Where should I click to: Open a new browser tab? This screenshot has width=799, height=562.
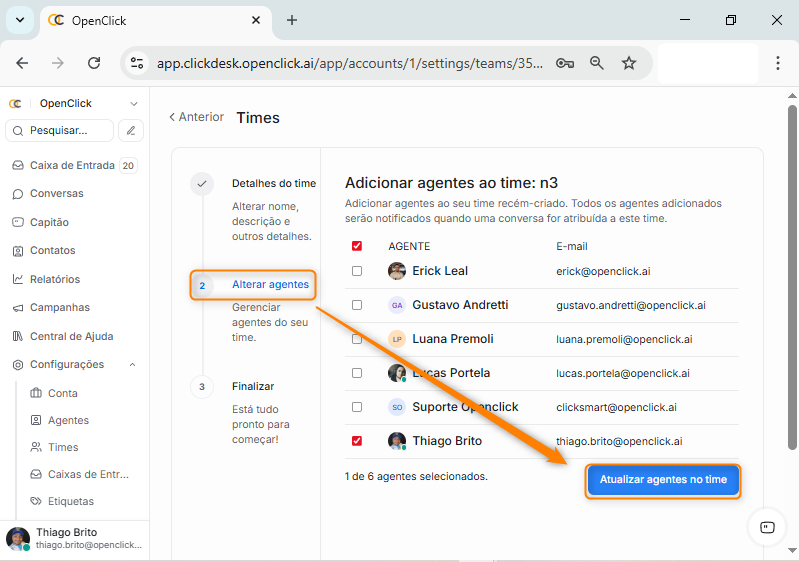click(292, 20)
